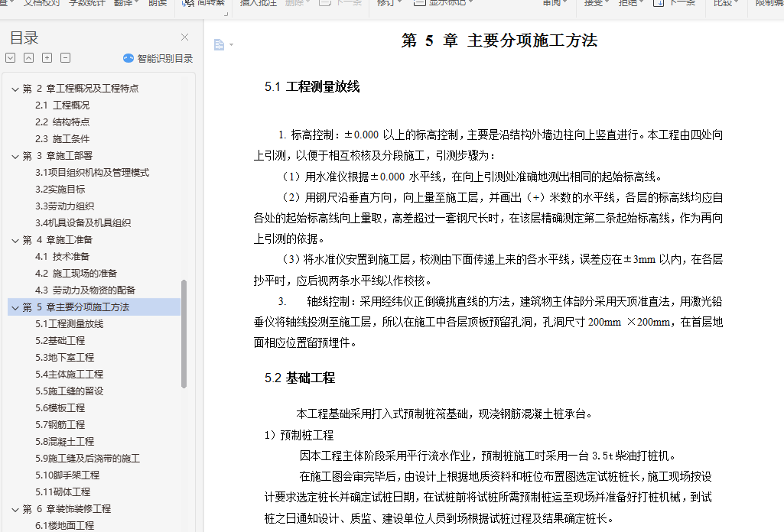Viewport: 784px width, 532px height.
Task: Collapse the 第 4 章施工准备 chevron
Action: tap(15, 240)
